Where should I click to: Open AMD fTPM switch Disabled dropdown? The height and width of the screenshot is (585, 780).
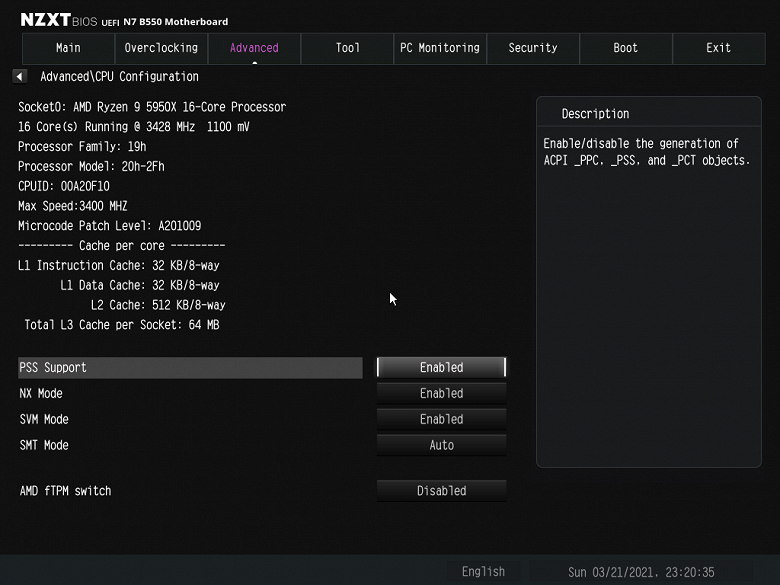442,490
